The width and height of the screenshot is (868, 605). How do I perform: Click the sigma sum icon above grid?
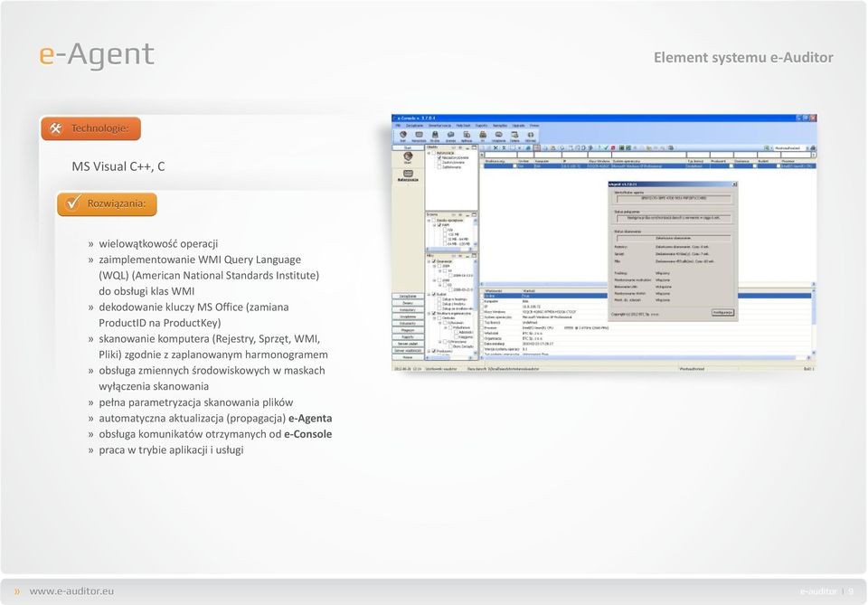tap(504, 147)
